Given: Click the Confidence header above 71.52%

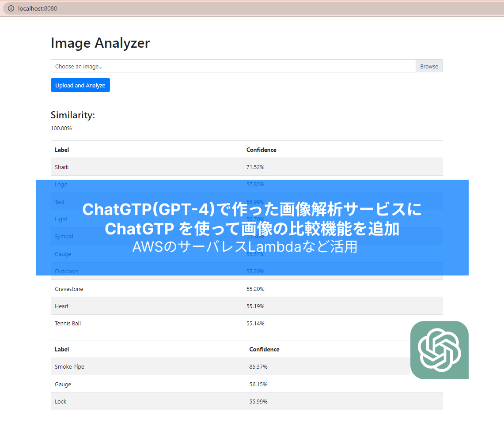Looking at the screenshot, I should [261, 150].
